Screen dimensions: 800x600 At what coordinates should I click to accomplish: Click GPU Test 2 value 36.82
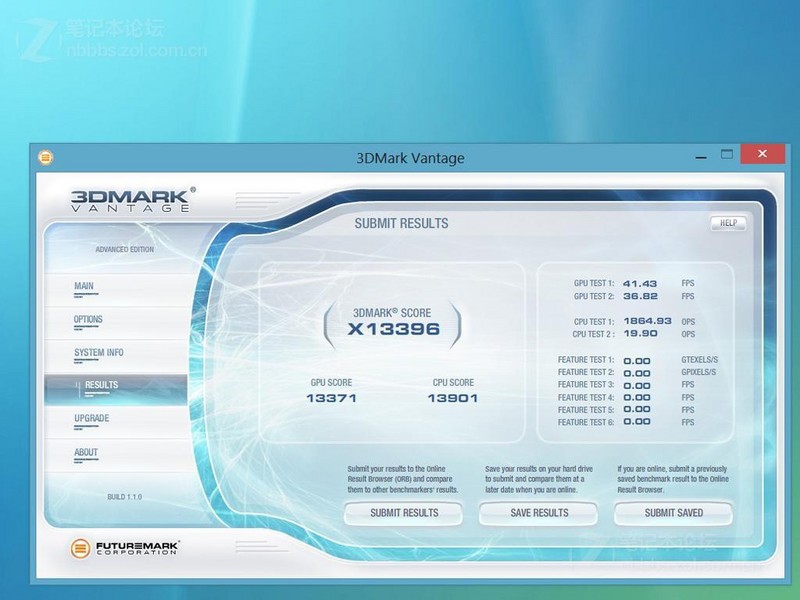tap(640, 296)
